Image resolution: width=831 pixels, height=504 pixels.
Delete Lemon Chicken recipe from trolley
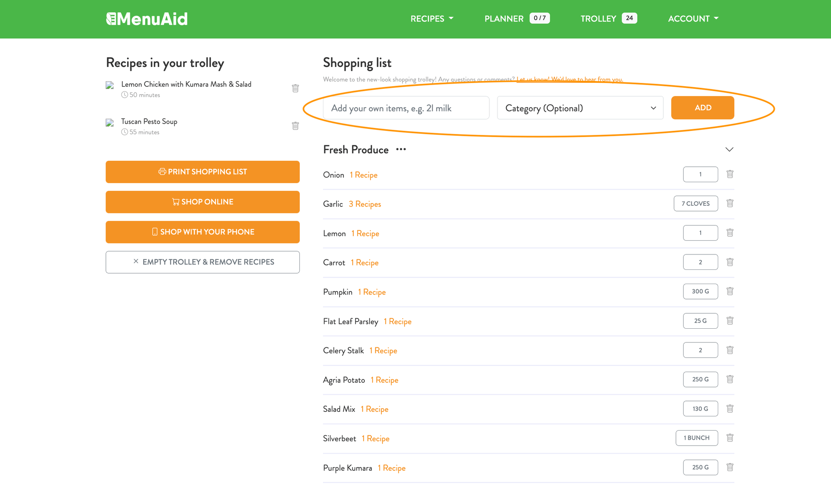(x=295, y=88)
